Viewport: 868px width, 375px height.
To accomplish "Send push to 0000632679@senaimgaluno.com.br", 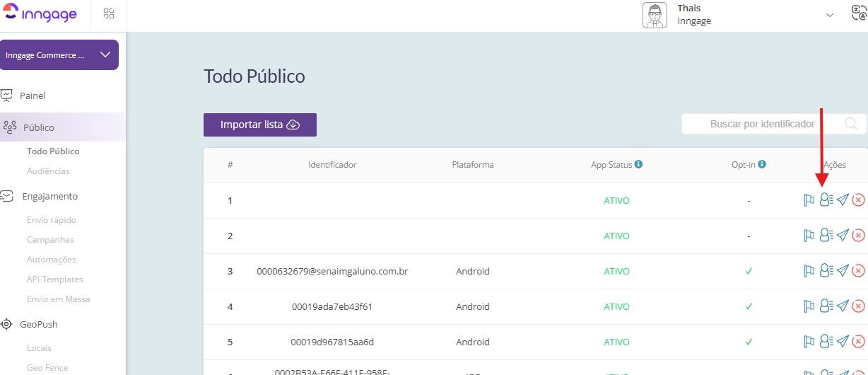I will tap(843, 271).
